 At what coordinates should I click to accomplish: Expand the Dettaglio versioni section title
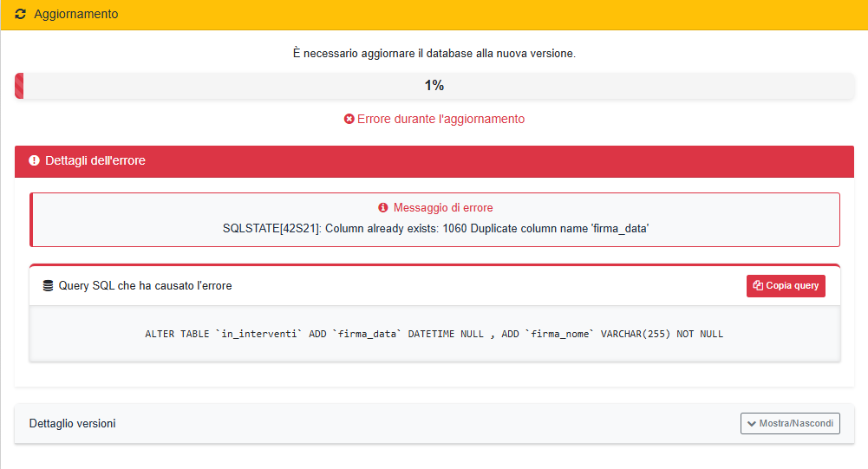click(73, 424)
